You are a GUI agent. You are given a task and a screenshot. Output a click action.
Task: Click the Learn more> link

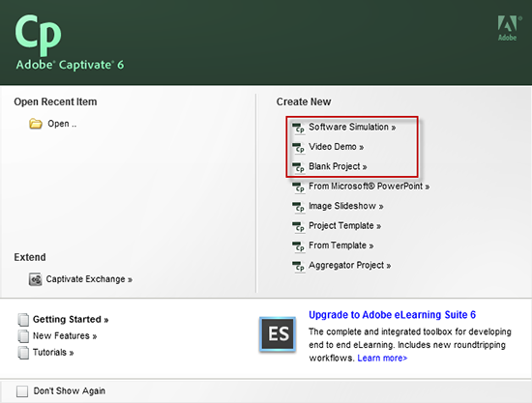tap(382, 358)
